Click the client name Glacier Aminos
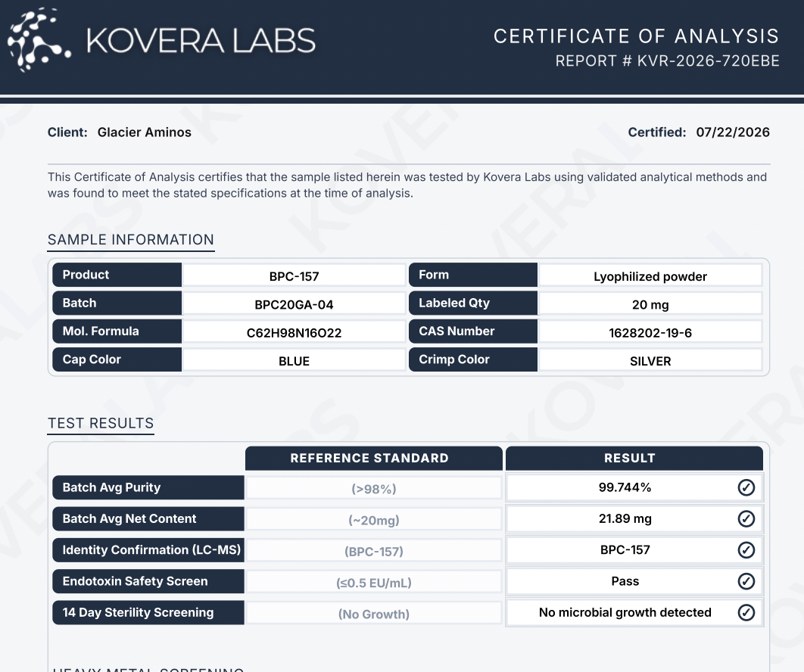 click(x=144, y=132)
